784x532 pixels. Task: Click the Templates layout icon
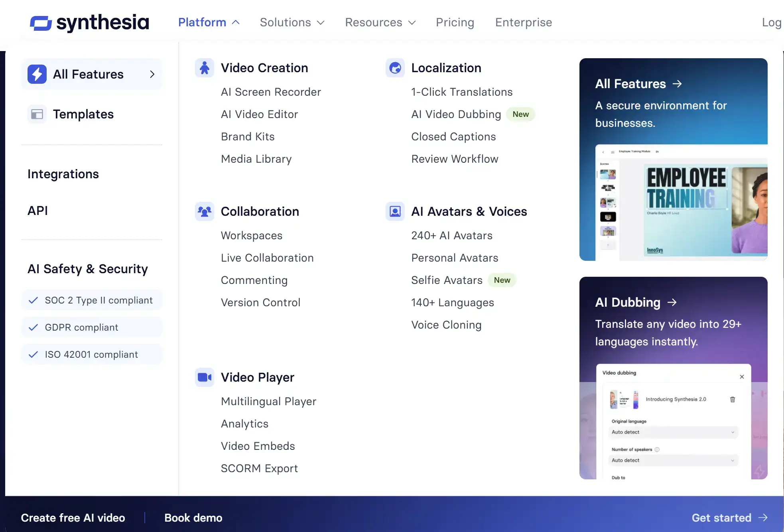(x=37, y=114)
